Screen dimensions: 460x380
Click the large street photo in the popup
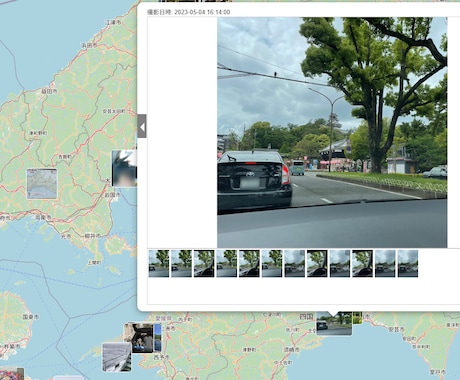[x=332, y=132]
